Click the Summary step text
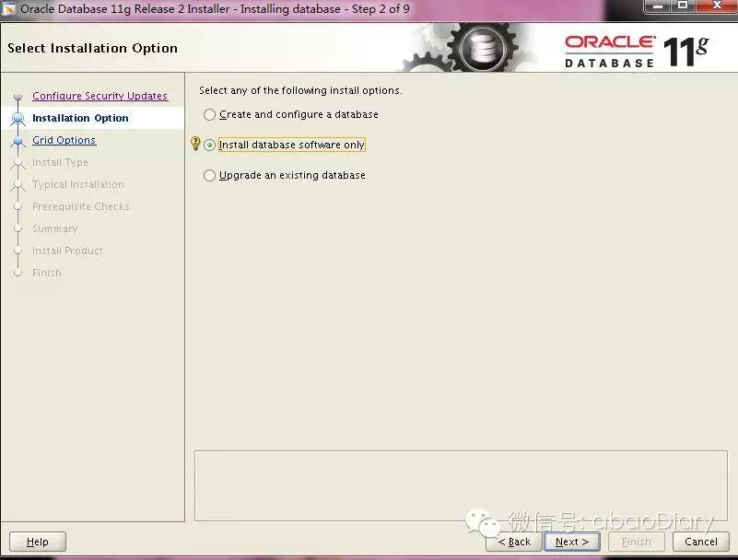738x560 pixels. pos(54,228)
